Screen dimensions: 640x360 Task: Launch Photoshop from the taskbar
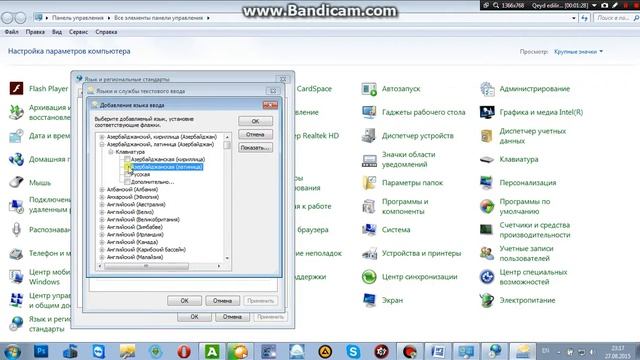[x=41, y=351]
